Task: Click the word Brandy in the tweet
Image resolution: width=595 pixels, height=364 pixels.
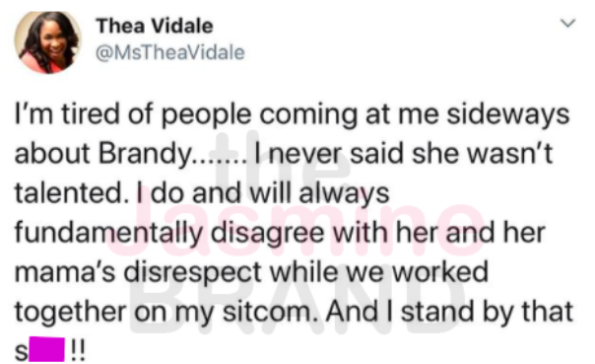Action: tap(145, 154)
